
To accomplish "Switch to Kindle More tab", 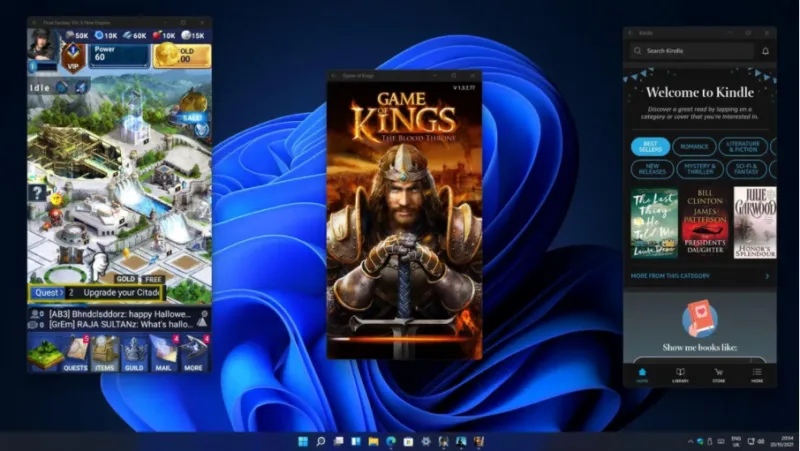I will click(x=757, y=375).
